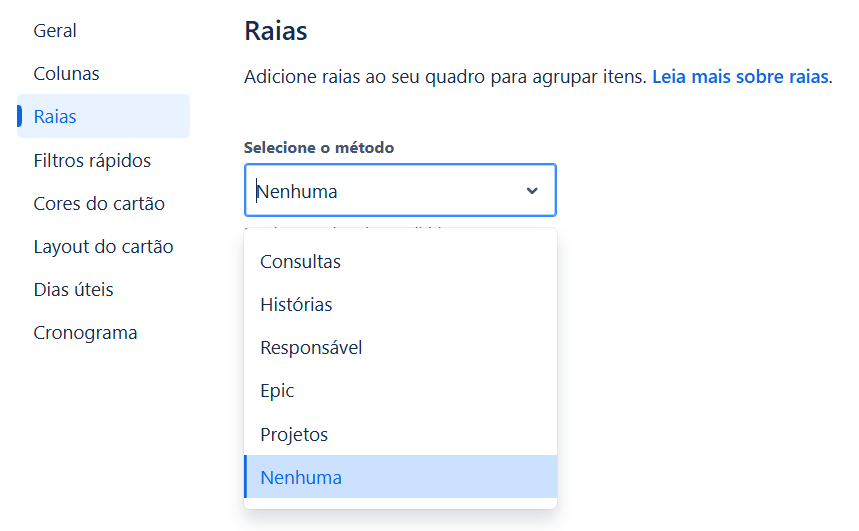This screenshot has width=859, height=531.
Task: Open Cronograma in the sidebar
Action: click(x=85, y=333)
